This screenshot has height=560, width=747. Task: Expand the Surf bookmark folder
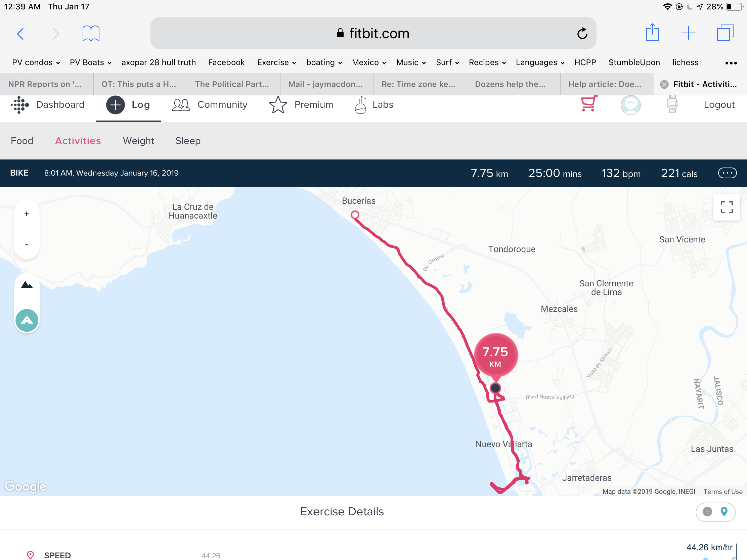pos(447,63)
